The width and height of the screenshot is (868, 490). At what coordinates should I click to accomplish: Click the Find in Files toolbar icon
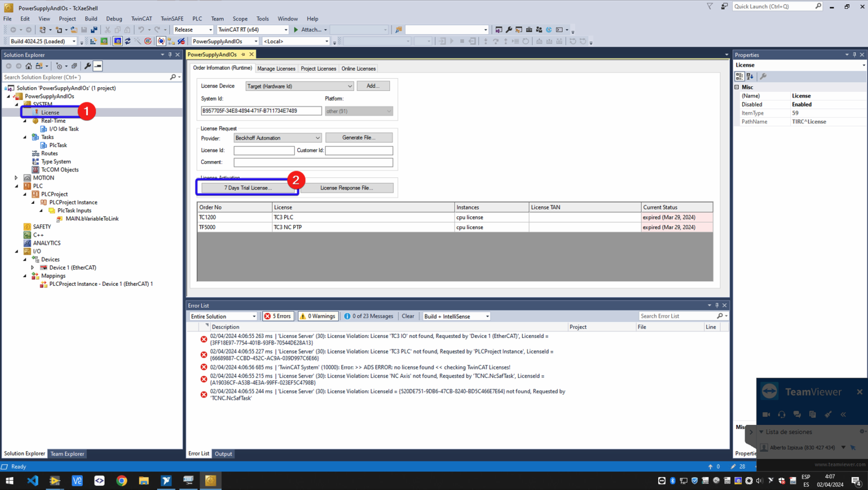pos(399,30)
